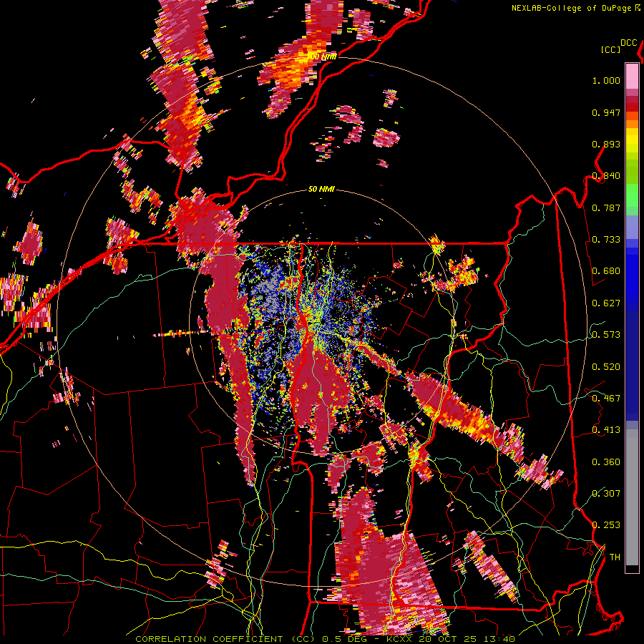Pick the orange swatch on the color bar
Screen dimensions: 644x644
632,124
